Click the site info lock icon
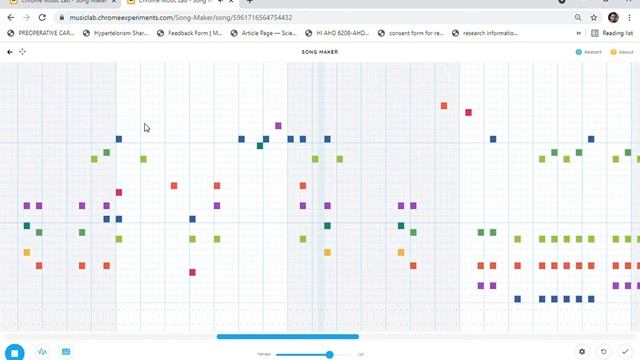 click(x=61, y=18)
